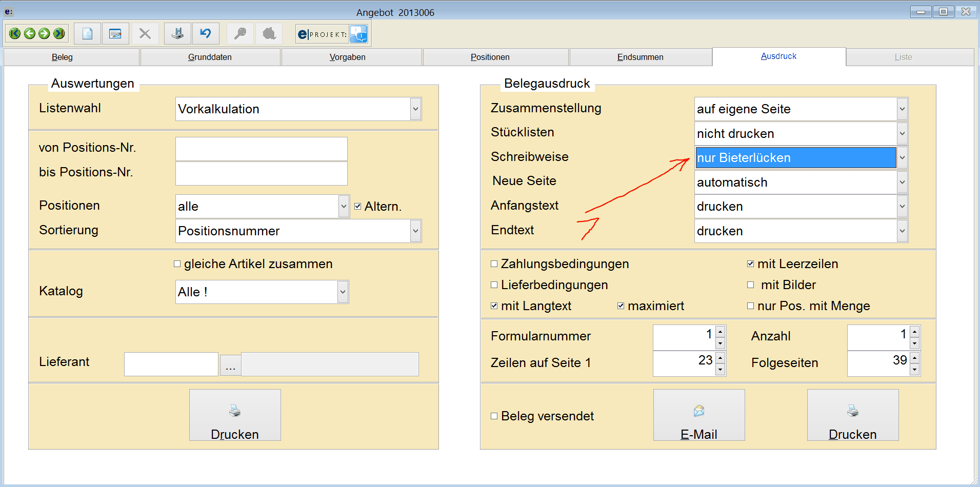
Task: Increase Zeilen auf Seite 1
Action: (x=720, y=358)
